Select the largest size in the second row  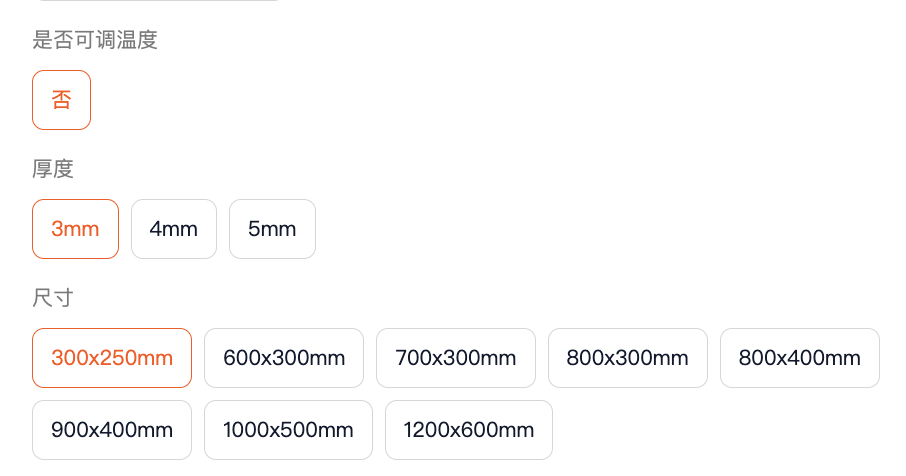pos(469,430)
